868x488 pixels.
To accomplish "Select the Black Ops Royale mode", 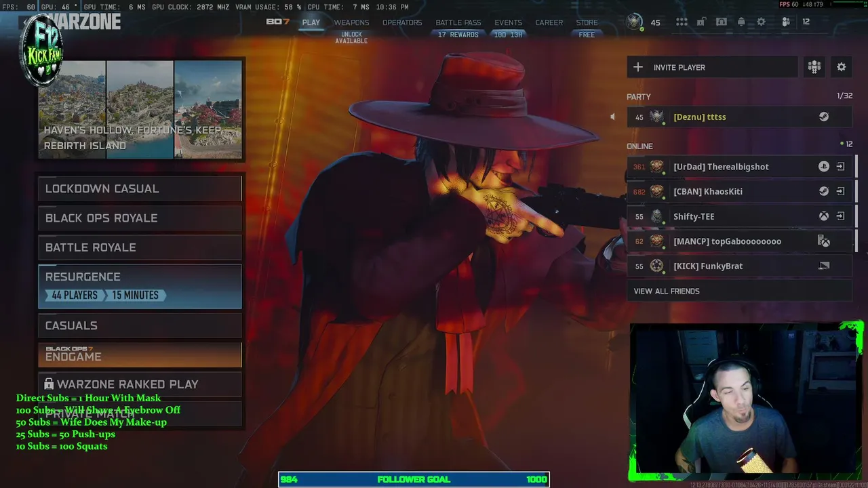I will click(x=140, y=218).
